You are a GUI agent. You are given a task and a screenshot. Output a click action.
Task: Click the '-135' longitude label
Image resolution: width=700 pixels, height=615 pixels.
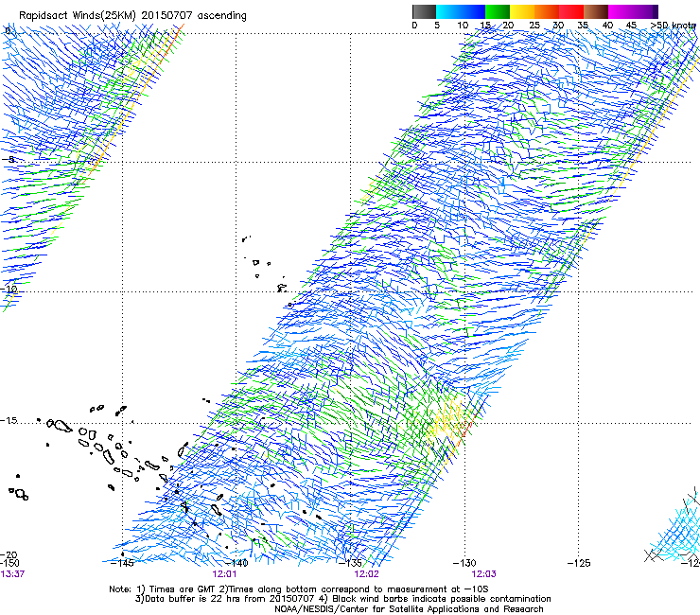tap(350, 563)
